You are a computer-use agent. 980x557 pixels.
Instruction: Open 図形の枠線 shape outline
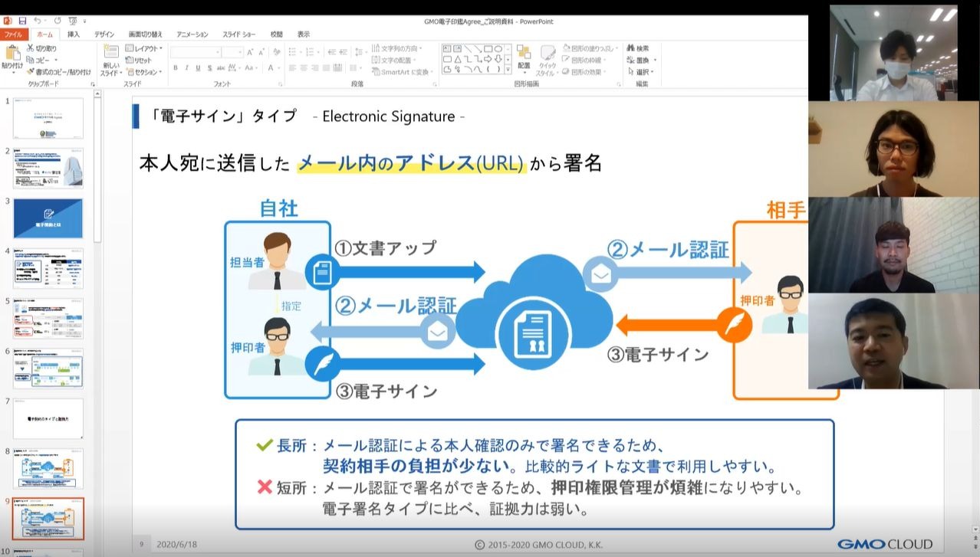(584, 60)
